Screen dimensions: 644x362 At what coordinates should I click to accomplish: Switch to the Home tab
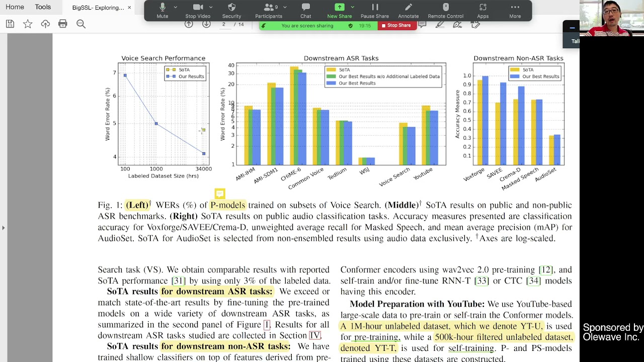click(15, 7)
